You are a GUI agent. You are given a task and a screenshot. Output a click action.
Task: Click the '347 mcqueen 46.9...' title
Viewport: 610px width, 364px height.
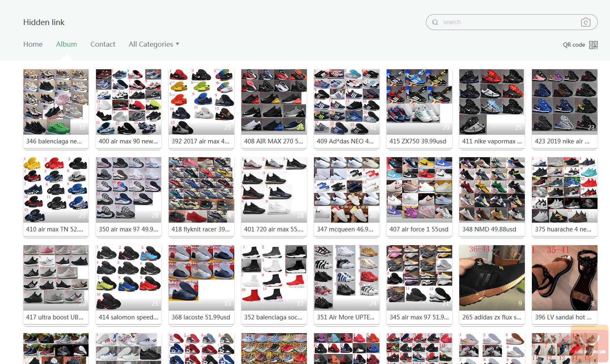pyautogui.click(x=345, y=229)
